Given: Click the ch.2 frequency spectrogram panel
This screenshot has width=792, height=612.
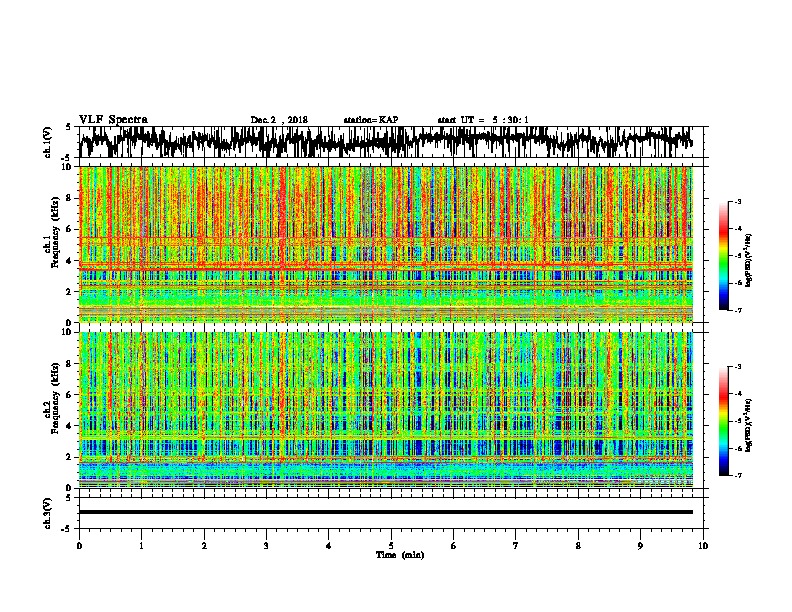Looking at the screenshot, I should (386, 410).
